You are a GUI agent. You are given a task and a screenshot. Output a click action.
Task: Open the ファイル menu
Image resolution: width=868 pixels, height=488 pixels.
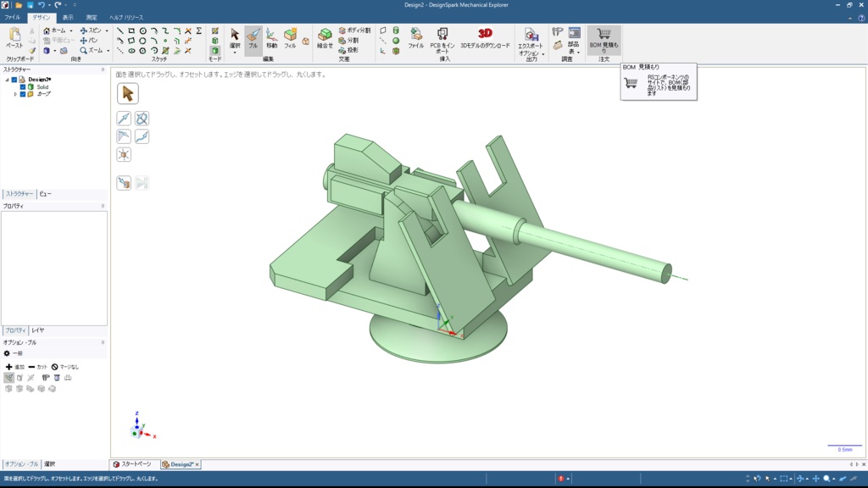(12, 18)
